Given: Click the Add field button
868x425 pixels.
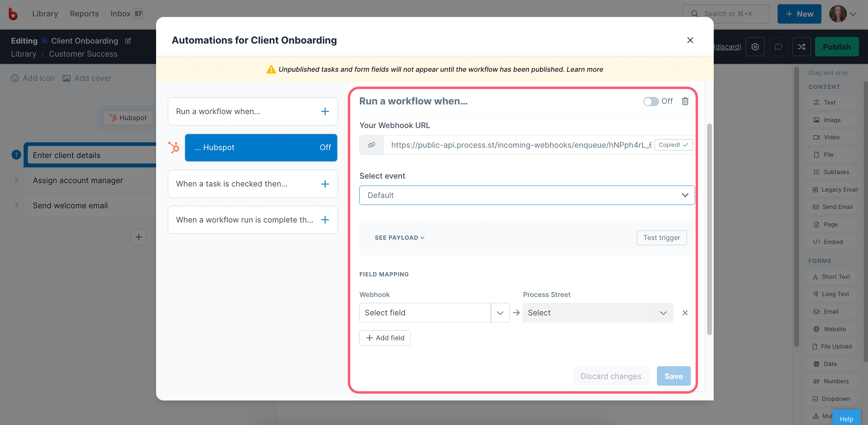Looking at the screenshot, I should coord(385,338).
